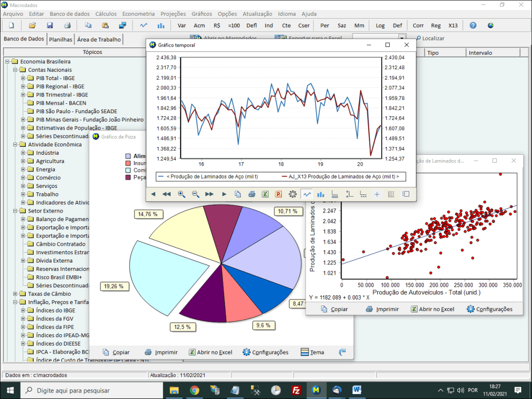Expand the Indústria tree node

click(23, 153)
